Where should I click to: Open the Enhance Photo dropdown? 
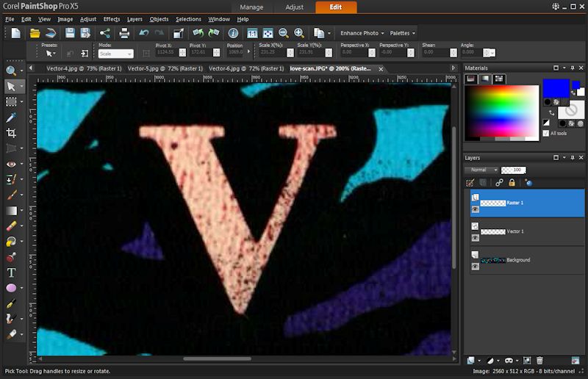[x=362, y=33]
